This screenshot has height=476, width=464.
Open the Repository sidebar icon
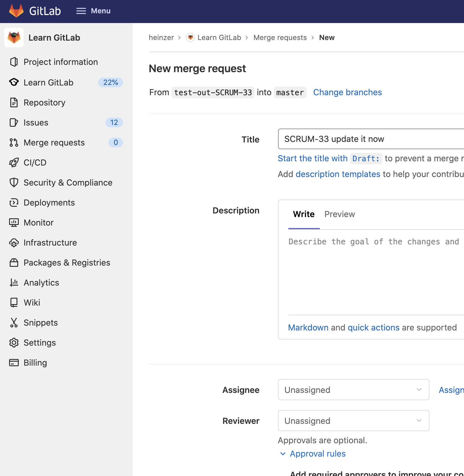[x=14, y=102]
